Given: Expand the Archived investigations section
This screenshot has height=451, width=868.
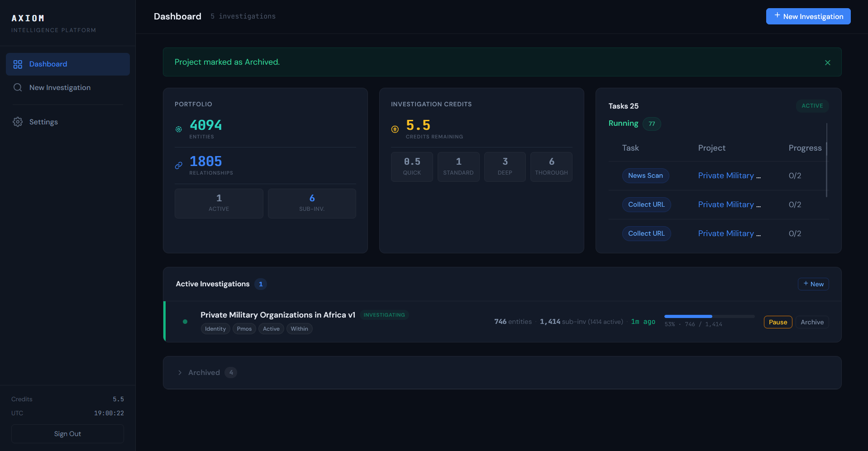Looking at the screenshot, I should 204,372.
